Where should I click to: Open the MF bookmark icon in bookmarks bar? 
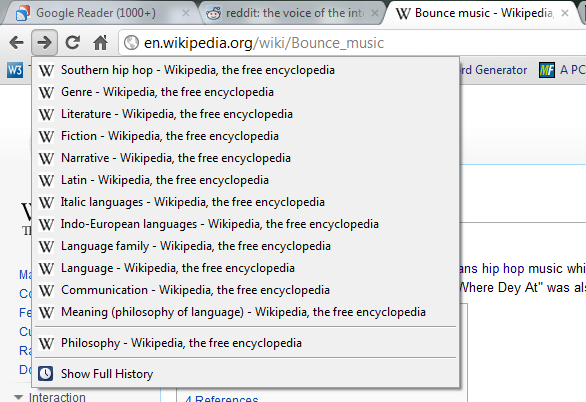pyautogui.click(x=547, y=70)
